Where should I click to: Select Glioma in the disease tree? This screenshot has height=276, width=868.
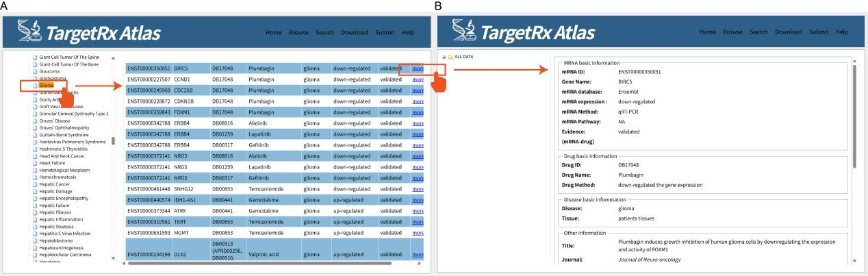[47, 85]
